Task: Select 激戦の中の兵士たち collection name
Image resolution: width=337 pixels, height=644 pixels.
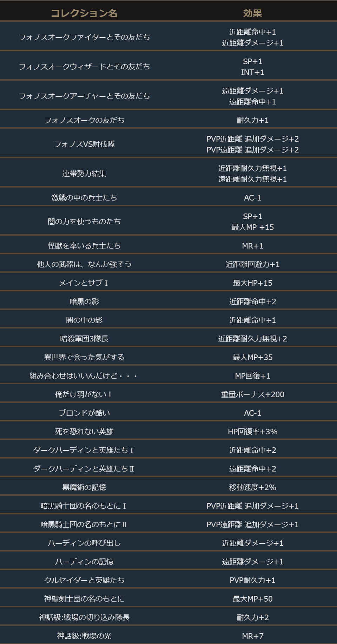Action: (84, 197)
